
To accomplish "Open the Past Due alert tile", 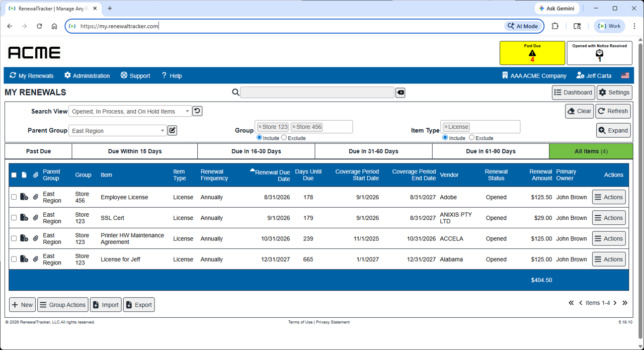I will click(532, 53).
